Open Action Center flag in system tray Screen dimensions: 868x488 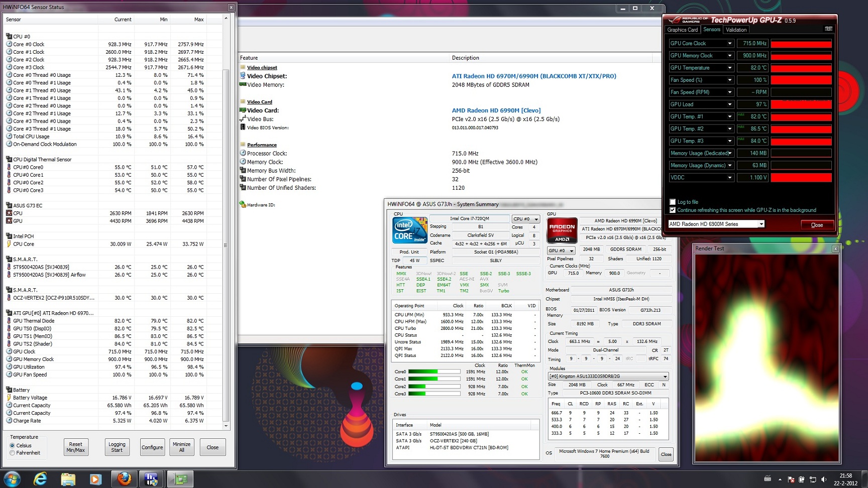coord(791,479)
